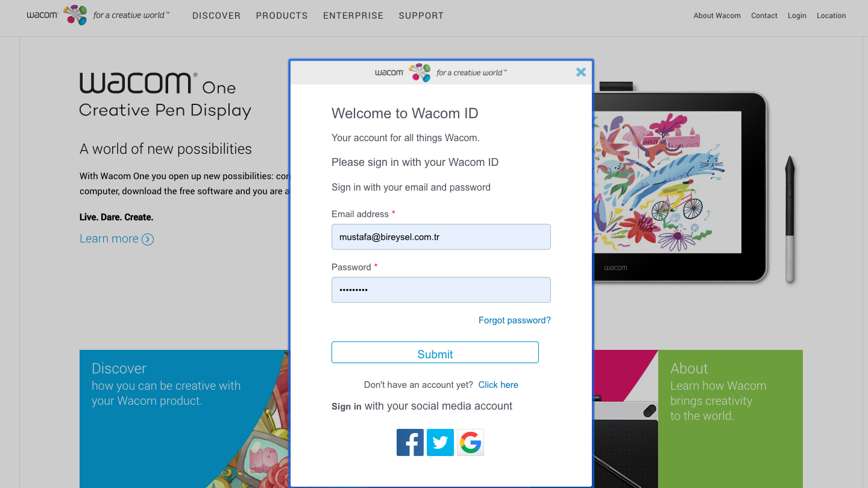
Task: Click the Login link in header
Action: point(797,16)
